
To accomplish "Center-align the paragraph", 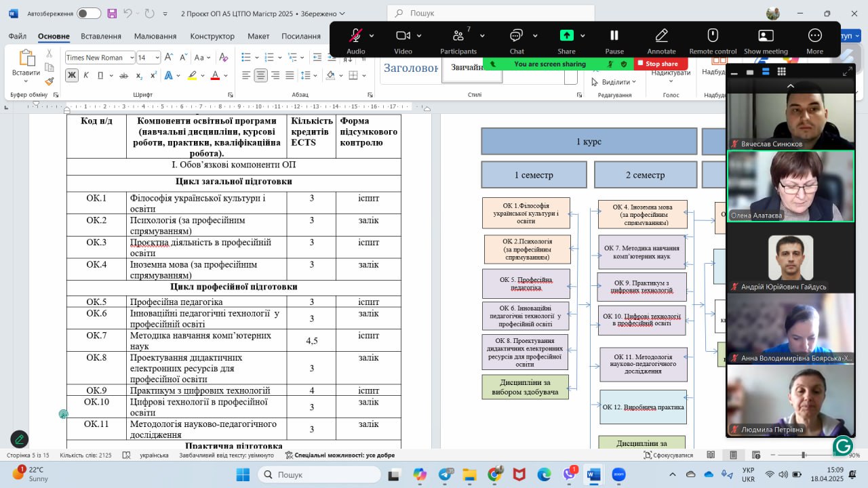I will point(260,75).
